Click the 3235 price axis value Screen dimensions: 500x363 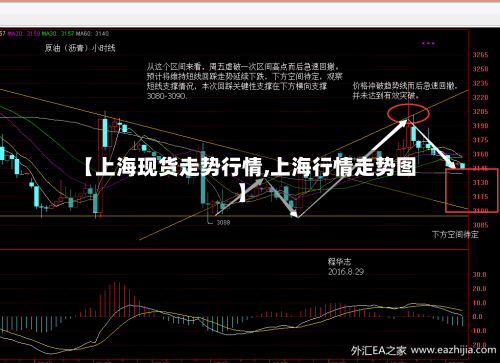(x=480, y=83)
